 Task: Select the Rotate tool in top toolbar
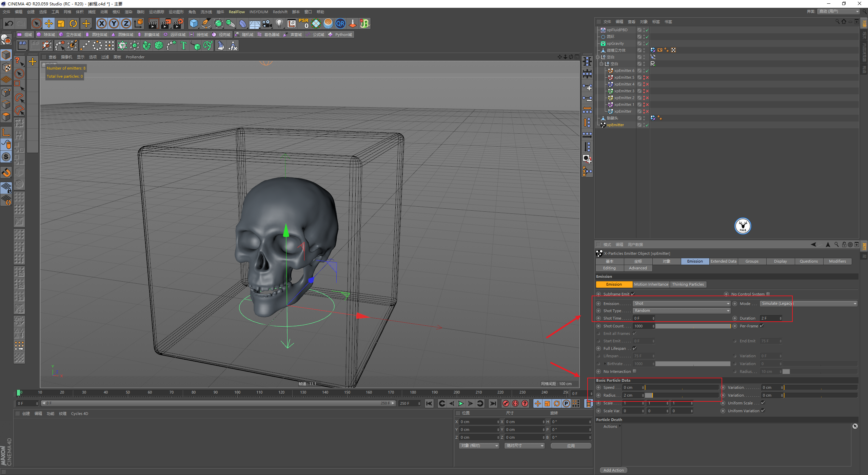pyautogui.click(x=73, y=23)
